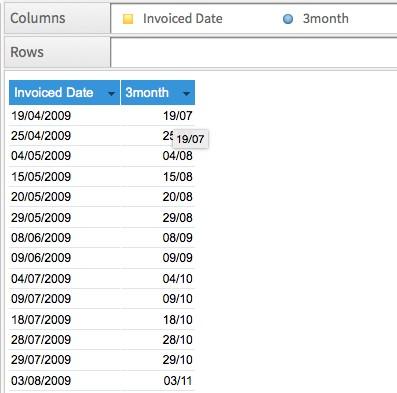Open the 3month column header dropdown arrow

pyautogui.click(x=187, y=94)
